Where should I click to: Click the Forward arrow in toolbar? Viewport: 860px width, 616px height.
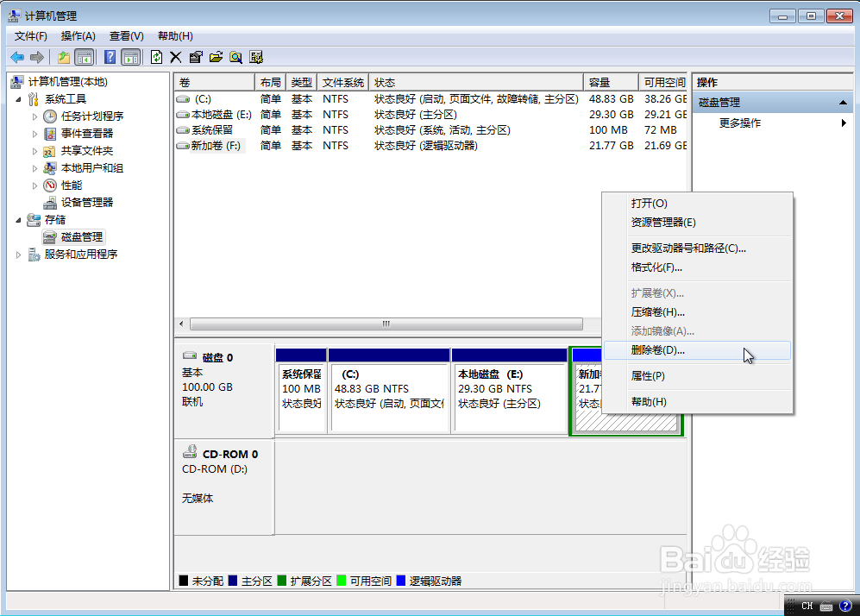[37, 57]
